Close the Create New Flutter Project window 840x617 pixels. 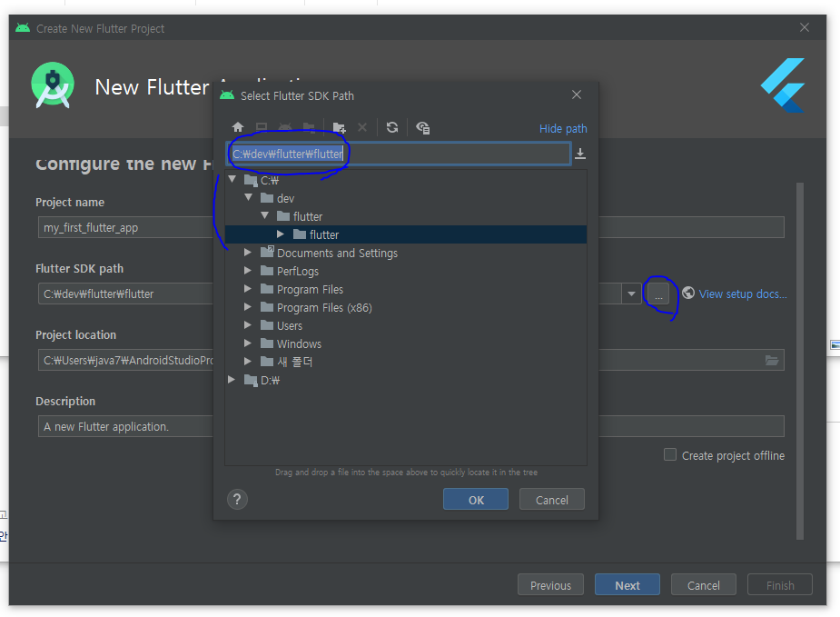point(804,27)
